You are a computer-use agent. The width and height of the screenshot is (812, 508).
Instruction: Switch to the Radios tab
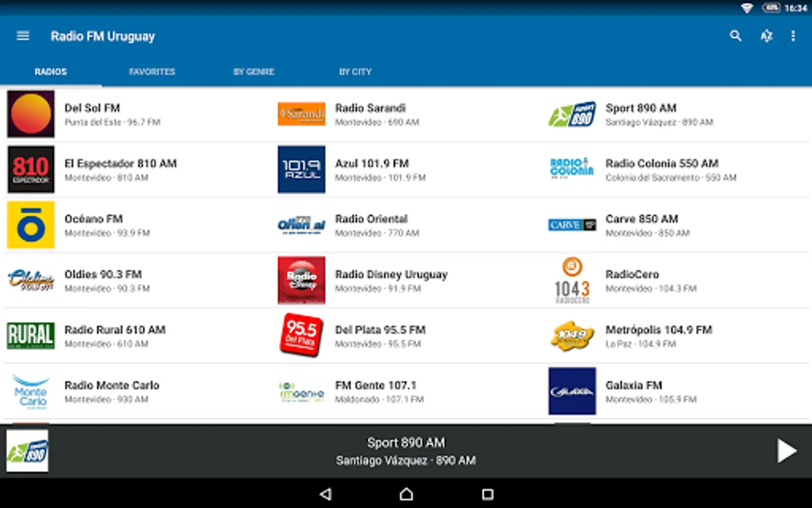pos(51,72)
